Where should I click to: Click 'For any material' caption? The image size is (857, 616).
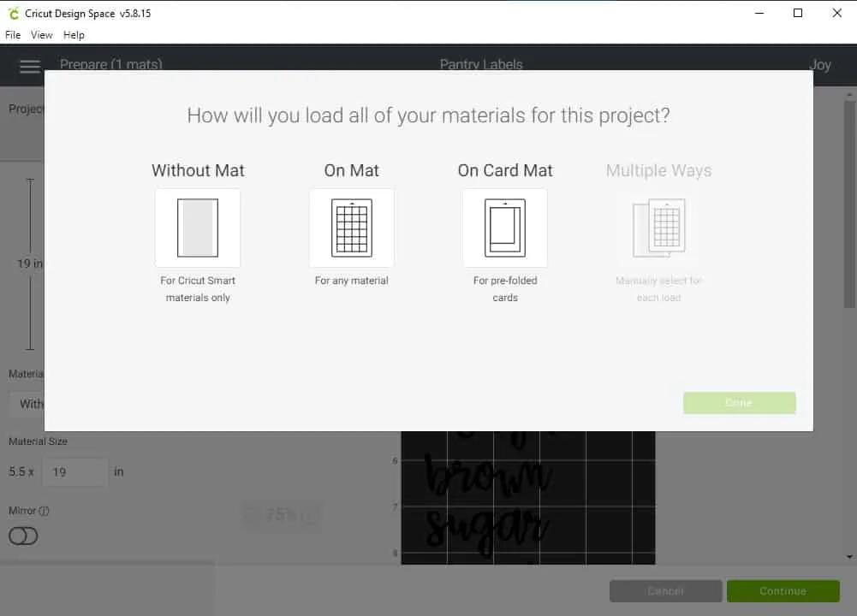(351, 281)
